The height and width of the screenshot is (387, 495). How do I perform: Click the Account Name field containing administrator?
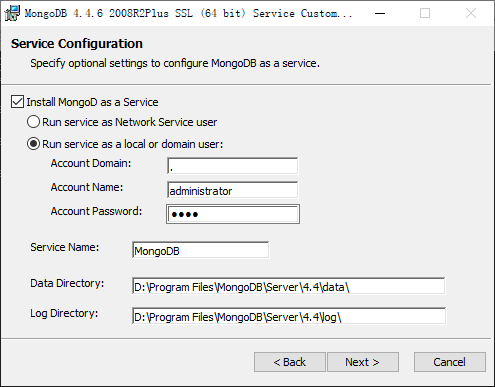[x=233, y=190]
